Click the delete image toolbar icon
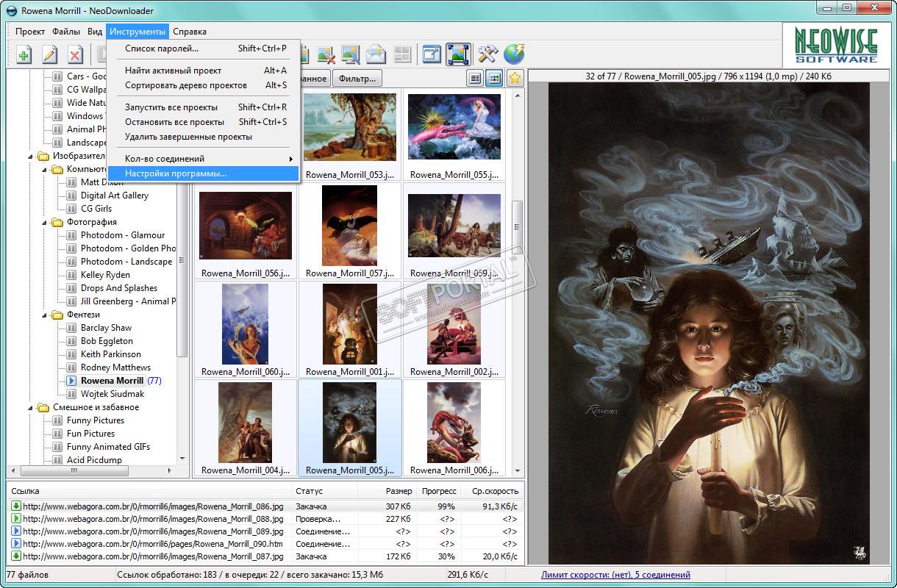The height and width of the screenshot is (588, 897). (x=326, y=54)
